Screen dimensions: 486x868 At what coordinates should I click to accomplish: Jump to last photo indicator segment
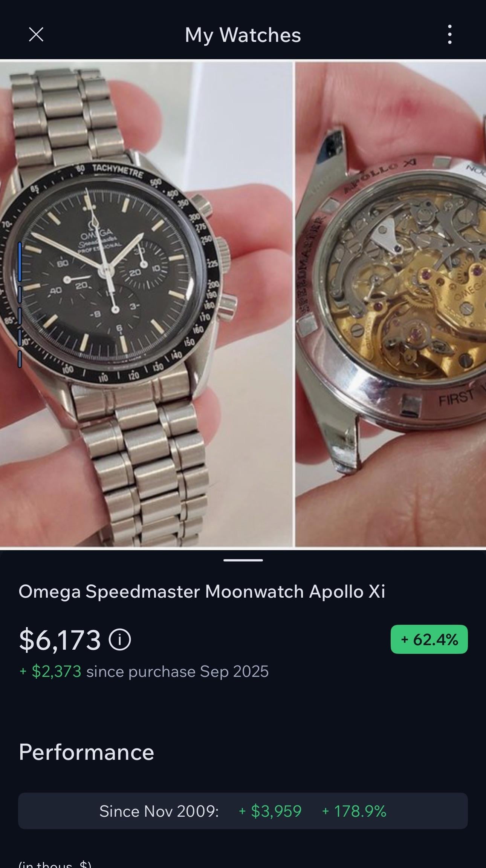tap(20, 359)
